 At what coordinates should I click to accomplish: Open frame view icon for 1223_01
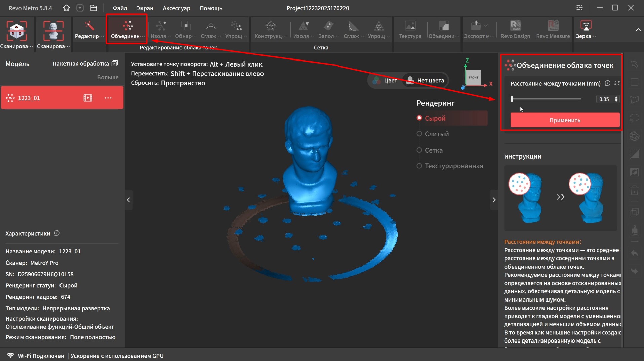point(88,98)
